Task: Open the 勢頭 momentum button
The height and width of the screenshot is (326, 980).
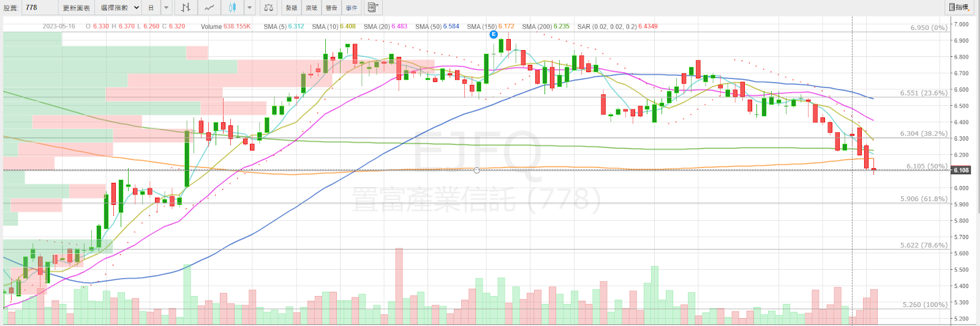Action: (x=292, y=8)
